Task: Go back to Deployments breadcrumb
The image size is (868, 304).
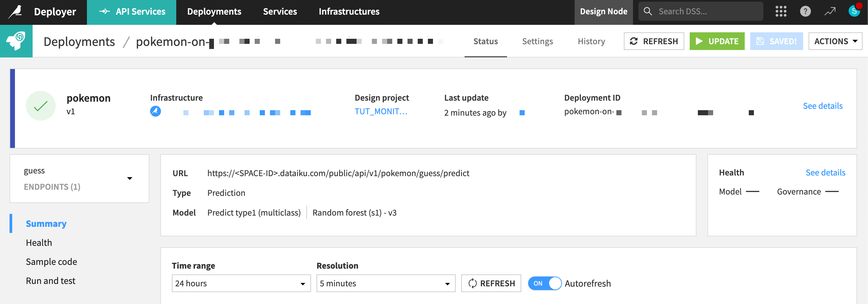Action: tap(79, 41)
